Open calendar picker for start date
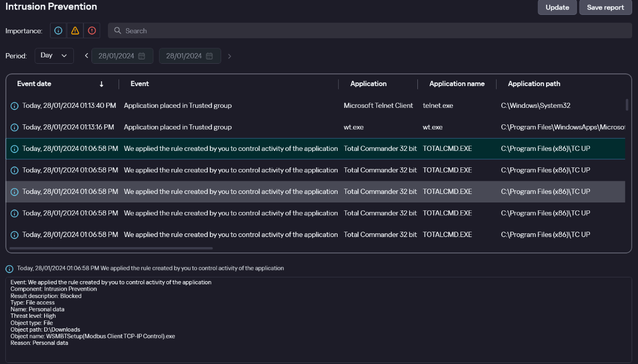The image size is (638, 364). click(x=141, y=56)
